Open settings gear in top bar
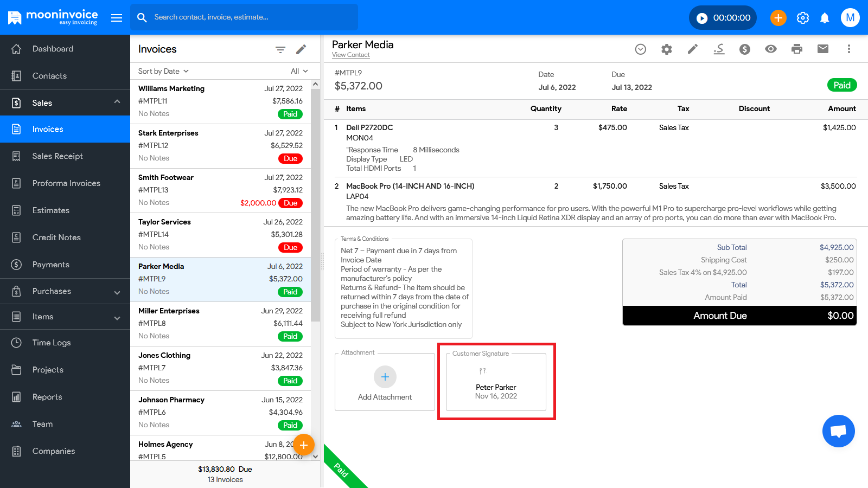 click(803, 18)
